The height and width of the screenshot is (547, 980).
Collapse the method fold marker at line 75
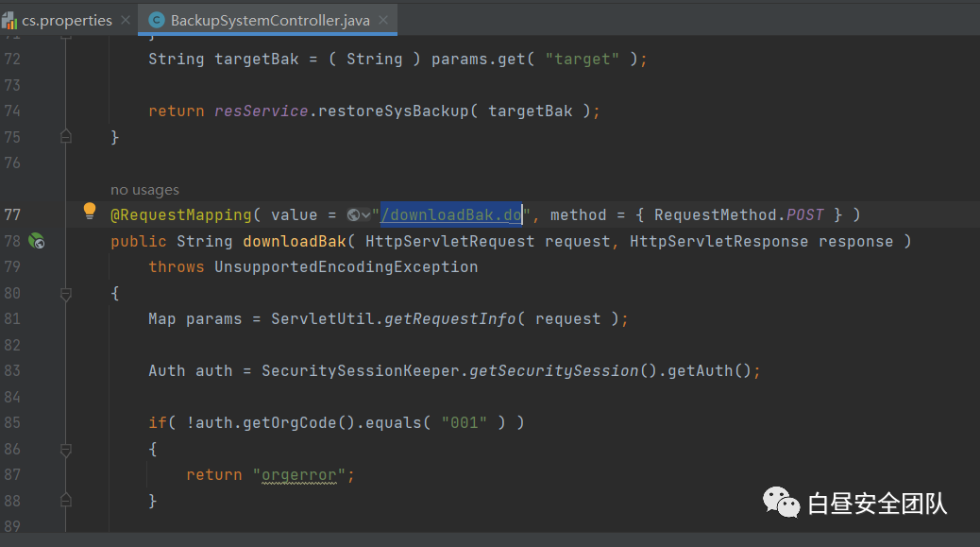66,137
